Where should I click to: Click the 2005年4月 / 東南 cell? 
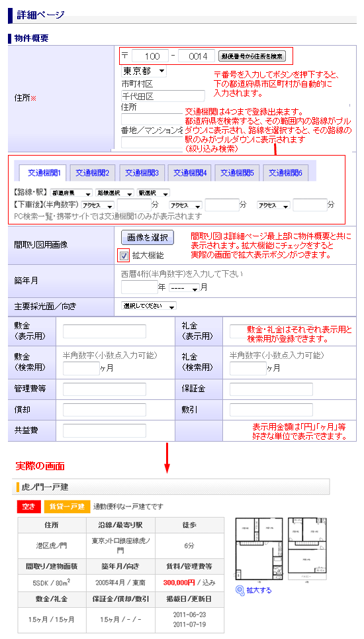tap(120, 582)
